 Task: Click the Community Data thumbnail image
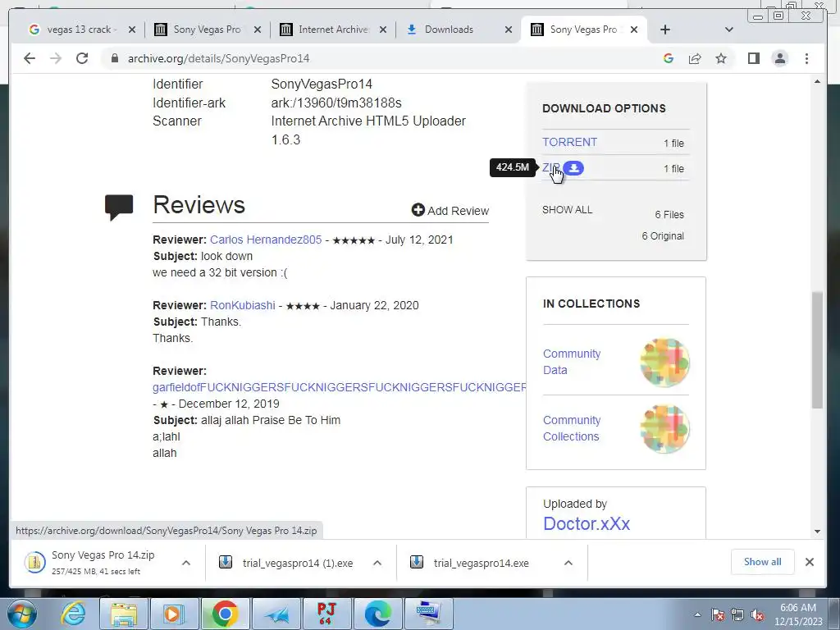pos(664,362)
